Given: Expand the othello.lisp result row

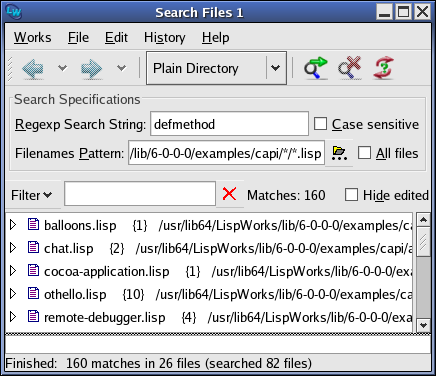Looking at the screenshot, I should click(x=13, y=294).
